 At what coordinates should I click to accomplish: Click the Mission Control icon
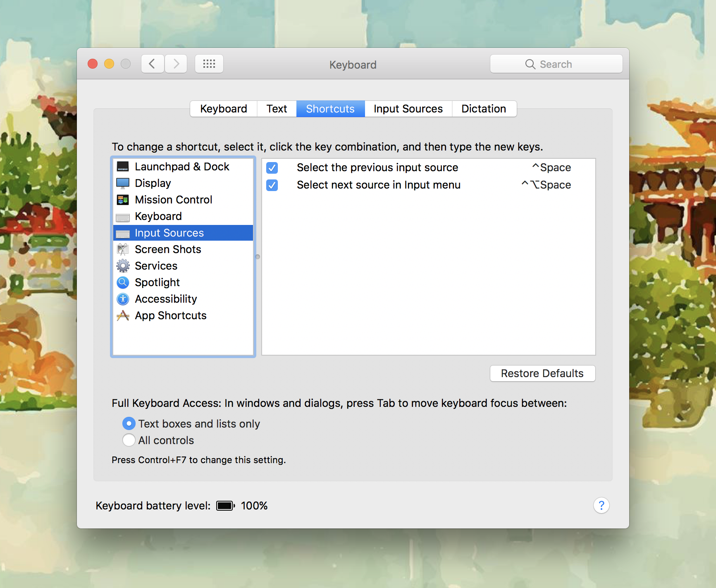(123, 200)
